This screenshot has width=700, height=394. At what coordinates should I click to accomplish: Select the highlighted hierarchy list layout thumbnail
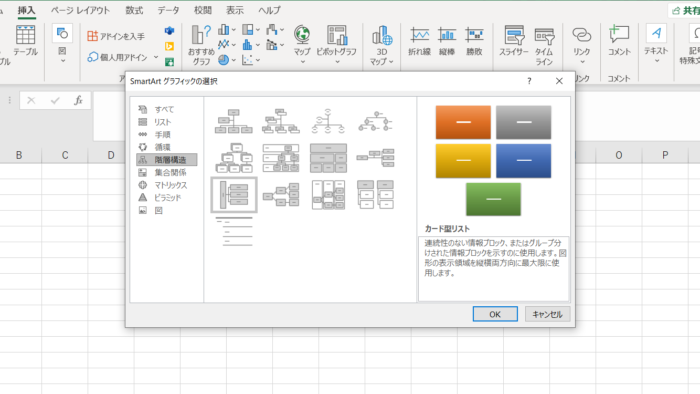pos(233,195)
